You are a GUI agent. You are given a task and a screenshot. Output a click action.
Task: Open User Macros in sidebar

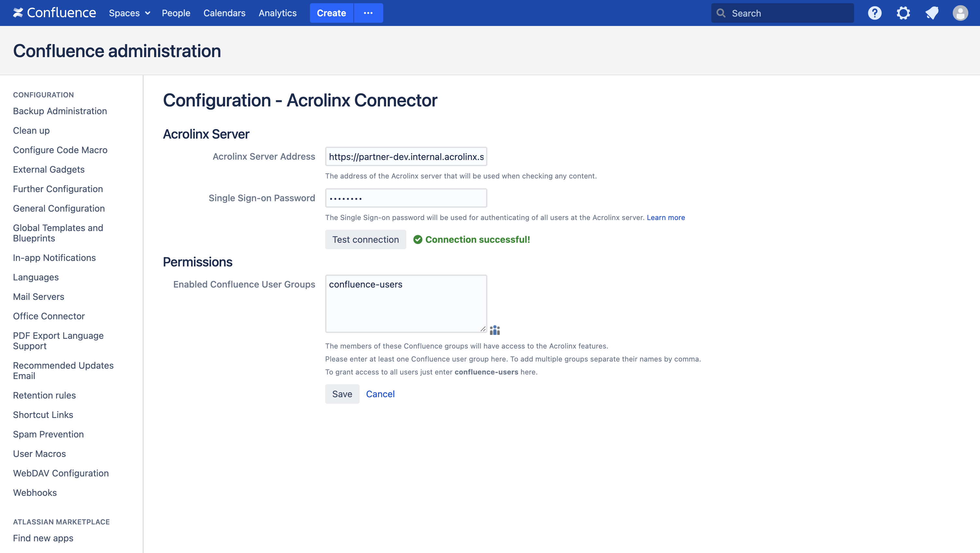click(39, 454)
